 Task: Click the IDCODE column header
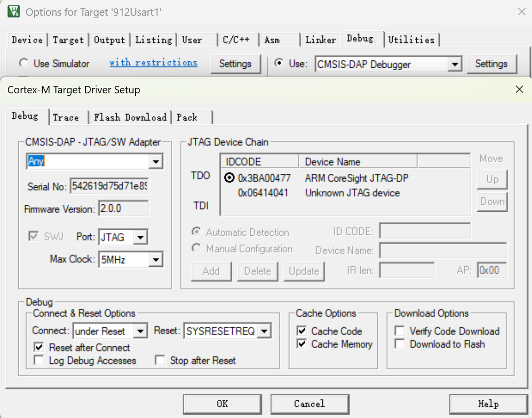point(260,161)
